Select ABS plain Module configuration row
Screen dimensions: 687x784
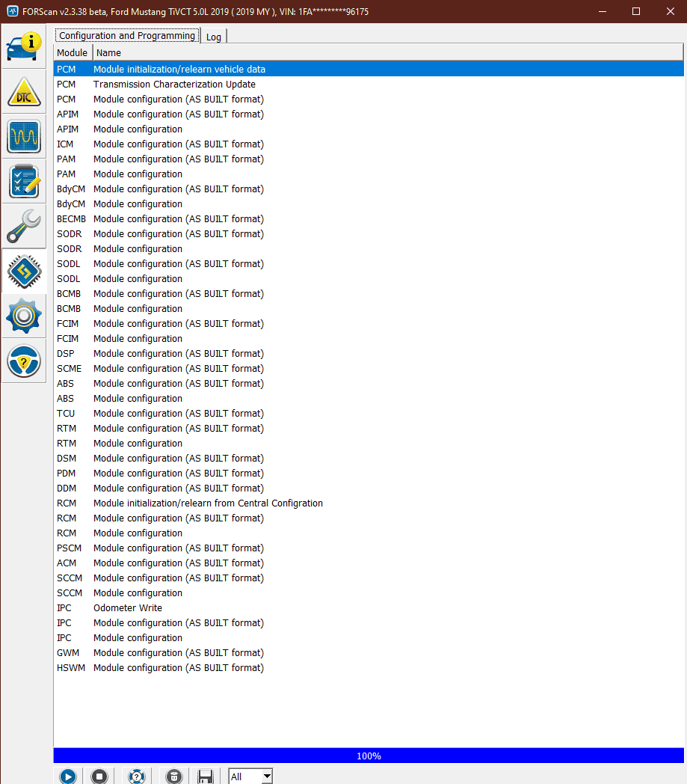point(369,399)
